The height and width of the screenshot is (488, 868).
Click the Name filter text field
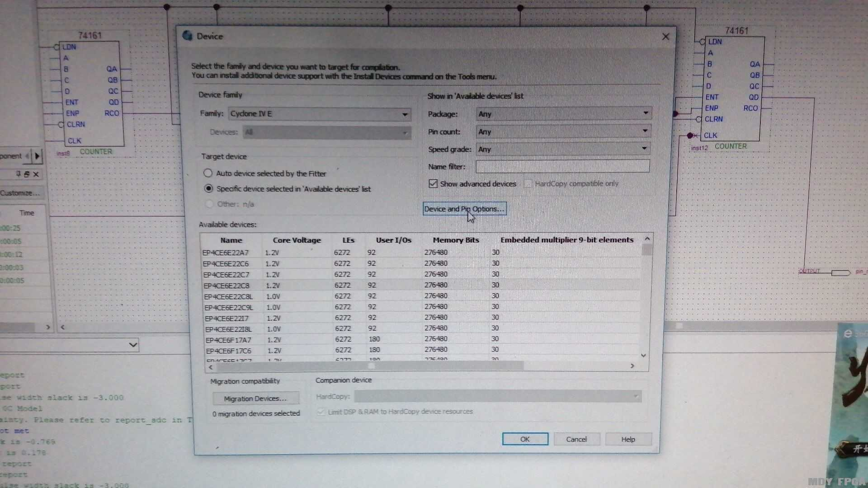coord(562,167)
